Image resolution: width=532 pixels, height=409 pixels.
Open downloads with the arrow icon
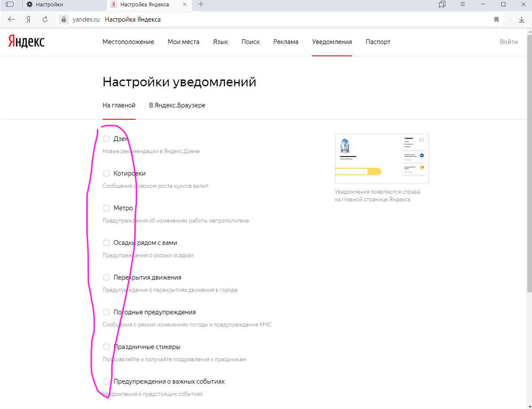coord(522,20)
